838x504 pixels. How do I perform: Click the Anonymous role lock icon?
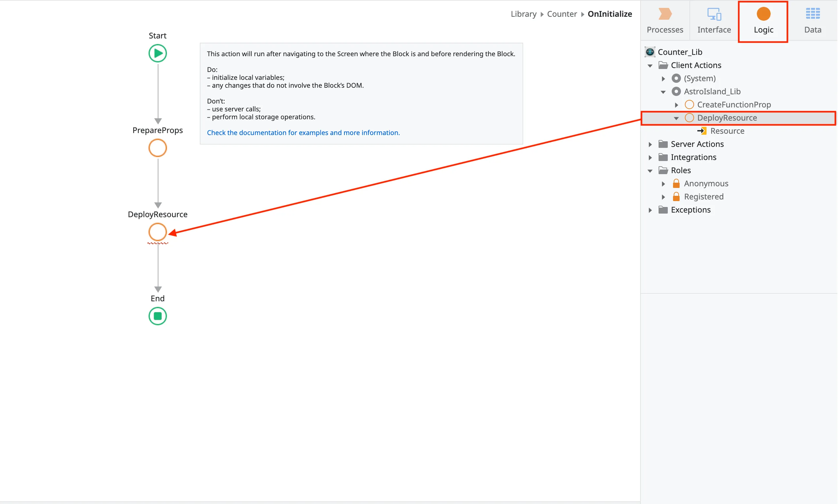click(x=676, y=183)
